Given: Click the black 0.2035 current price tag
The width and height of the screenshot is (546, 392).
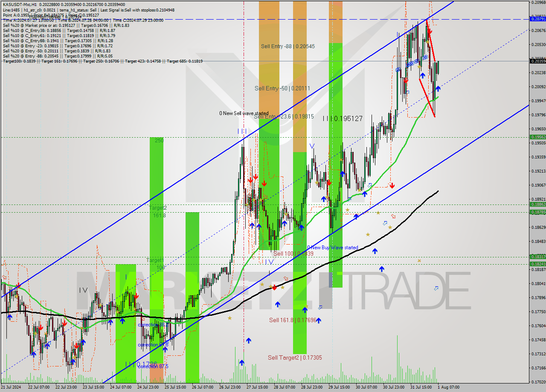Looking at the screenshot, I should (x=537, y=61).
